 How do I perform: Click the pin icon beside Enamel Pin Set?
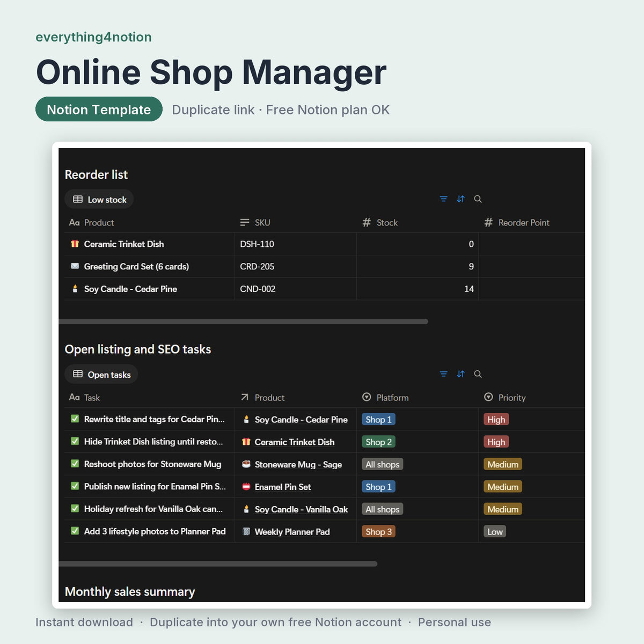click(x=246, y=487)
